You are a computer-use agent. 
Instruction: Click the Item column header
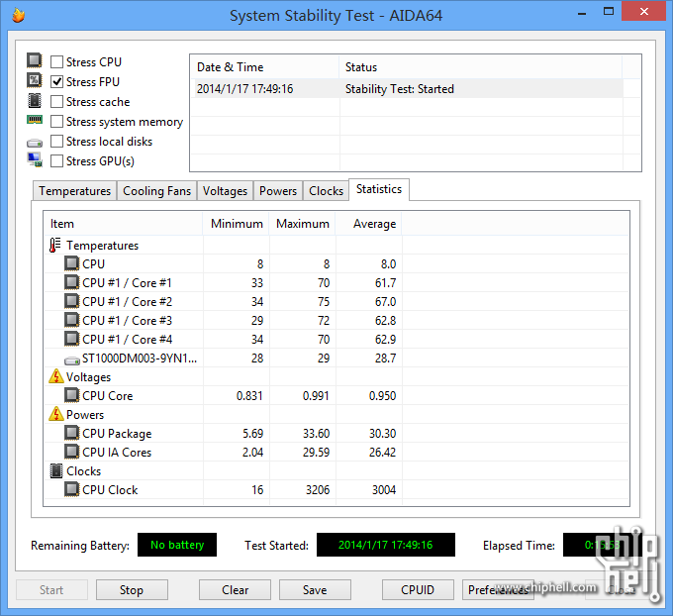123,224
